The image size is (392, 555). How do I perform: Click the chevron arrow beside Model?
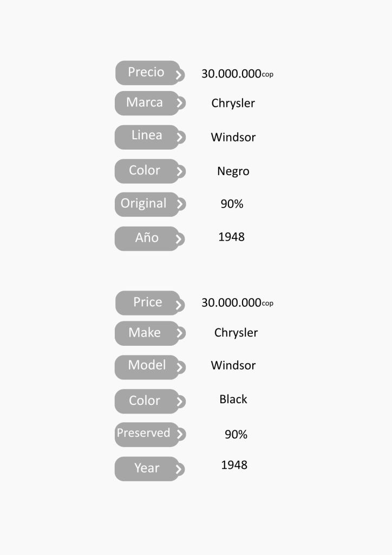pos(180,367)
